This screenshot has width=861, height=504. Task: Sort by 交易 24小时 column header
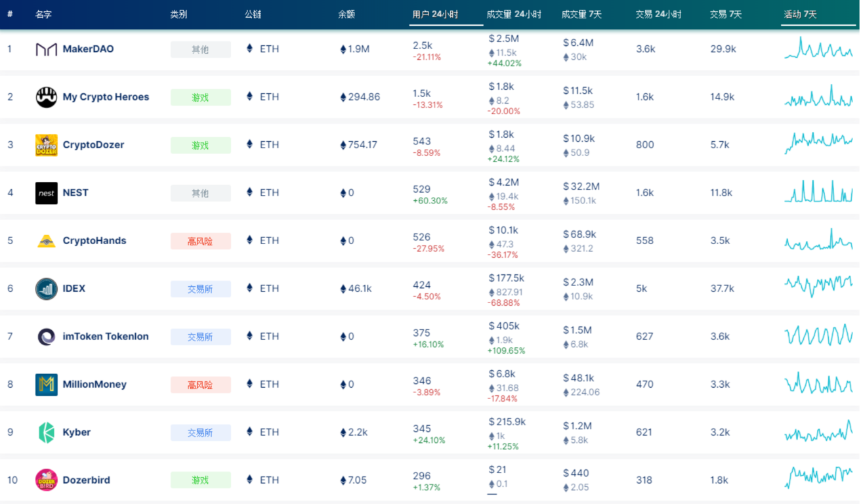click(x=658, y=14)
